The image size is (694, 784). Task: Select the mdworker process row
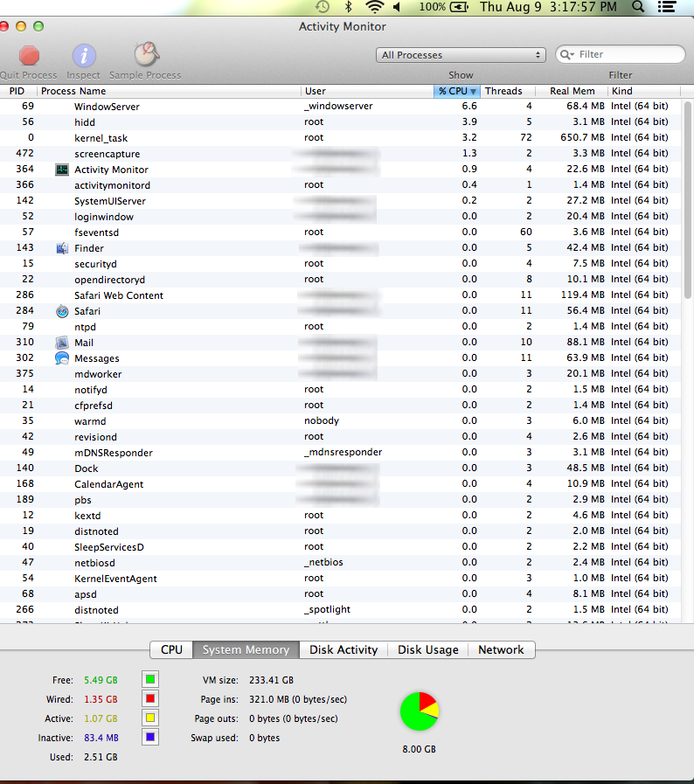point(340,373)
